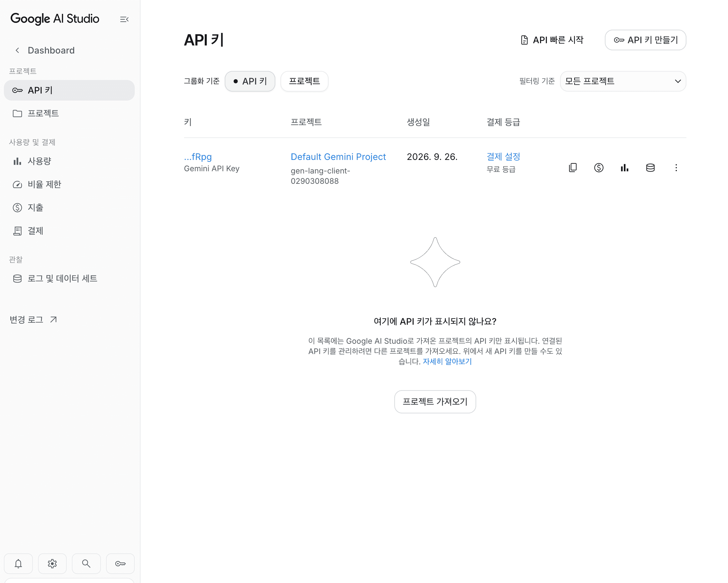Open 사용량 usage page
728x583 pixels.
click(x=69, y=161)
